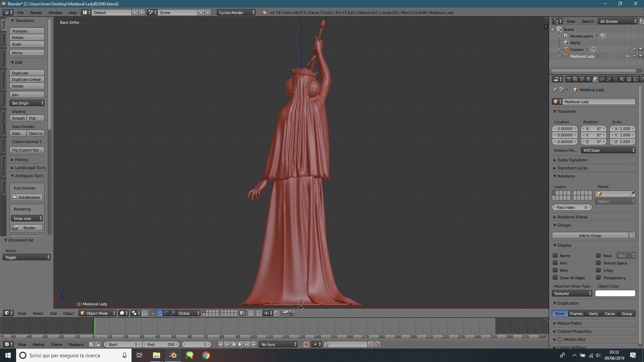Open the Object properties tab
The image size is (644, 362).
(595, 79)
